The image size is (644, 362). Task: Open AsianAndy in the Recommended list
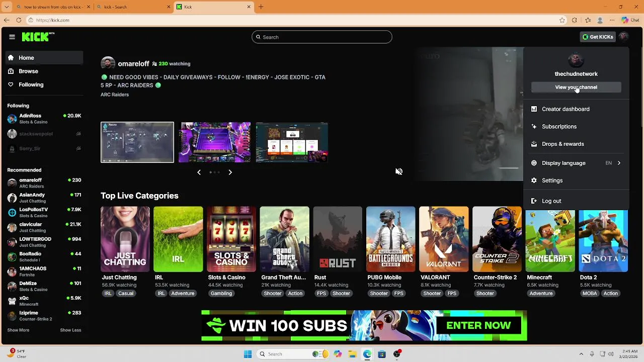point(44,198)
